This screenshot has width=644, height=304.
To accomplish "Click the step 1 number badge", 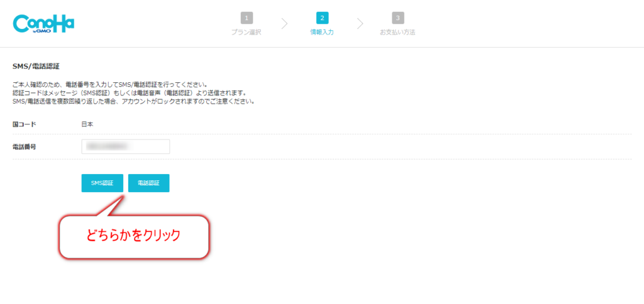I will [247, 18].
